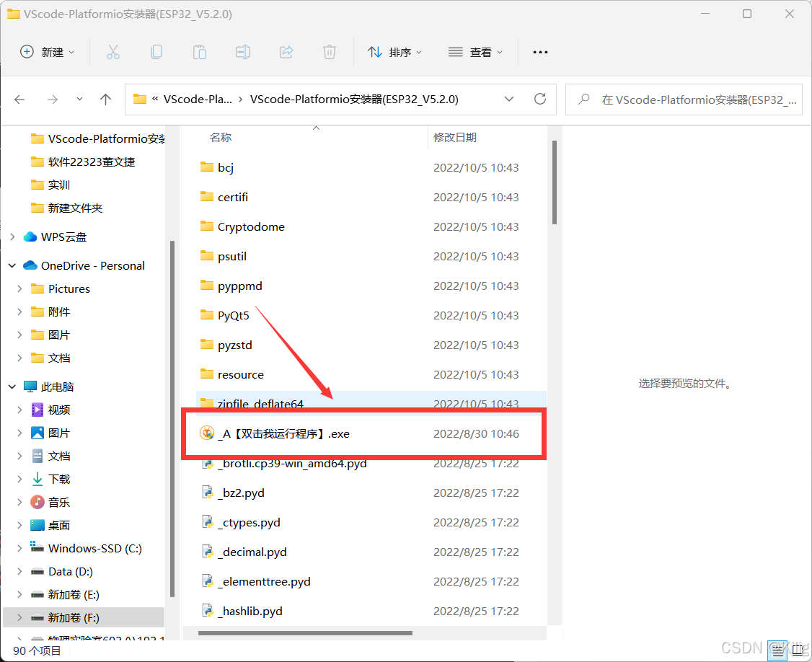Viewport: 812px width, 662px height.
Task: Click the _A【双击我运行程序】.exe file icon
Action: [x=207, y=433]
